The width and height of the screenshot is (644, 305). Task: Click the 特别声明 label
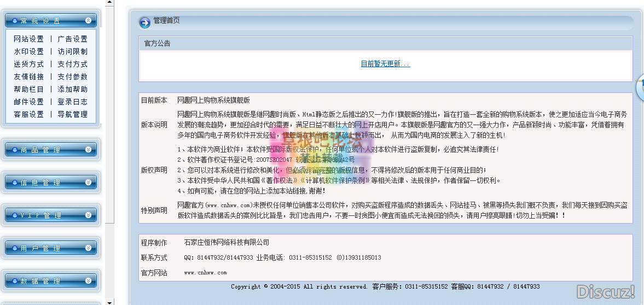click(154, 210)
